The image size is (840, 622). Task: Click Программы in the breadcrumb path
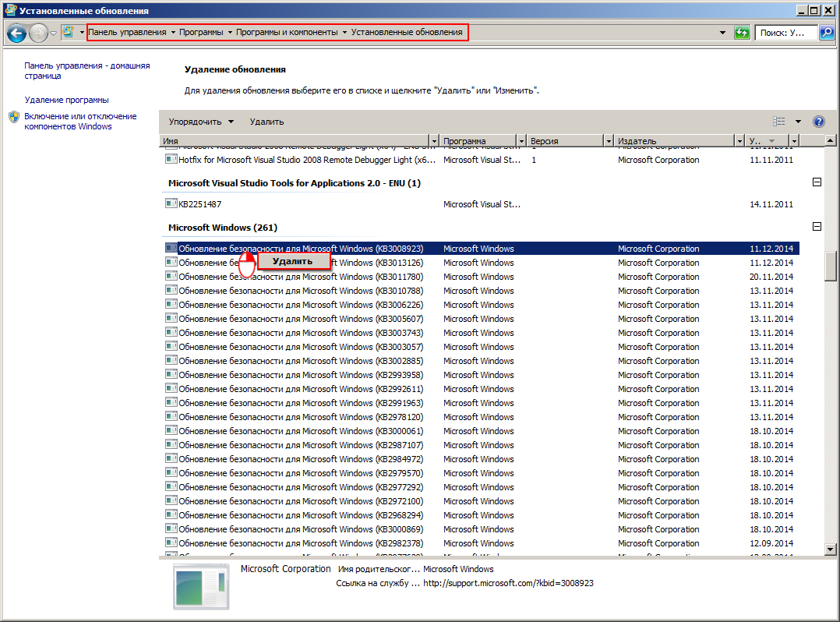pyautogui.click(x=201, y=32)
